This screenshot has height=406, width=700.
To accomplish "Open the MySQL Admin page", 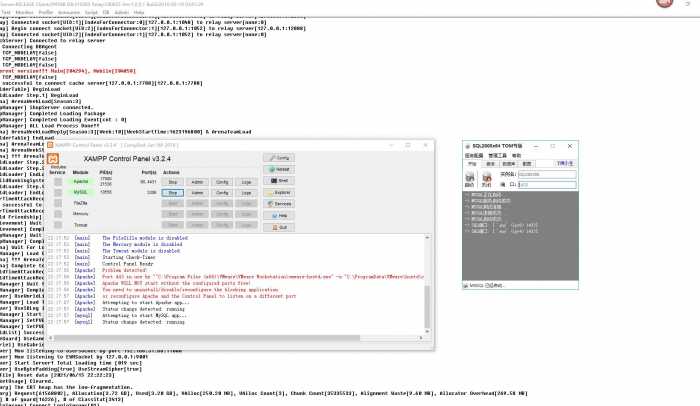I will (197, 192).
